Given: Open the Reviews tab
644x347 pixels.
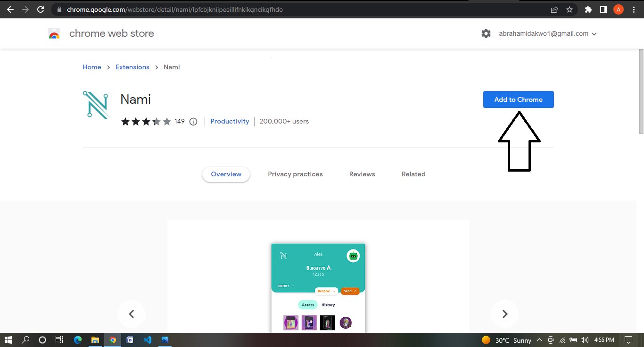Looking at the screenshot, I should [362, 174].
